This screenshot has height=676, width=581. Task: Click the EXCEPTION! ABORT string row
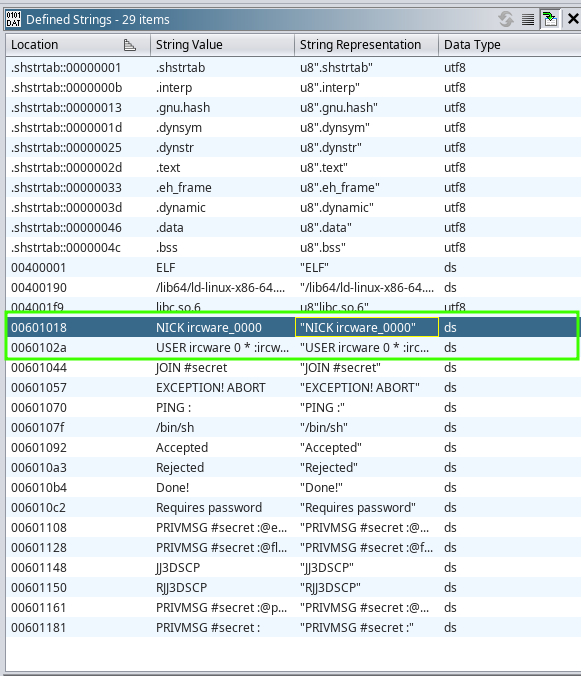293,388
